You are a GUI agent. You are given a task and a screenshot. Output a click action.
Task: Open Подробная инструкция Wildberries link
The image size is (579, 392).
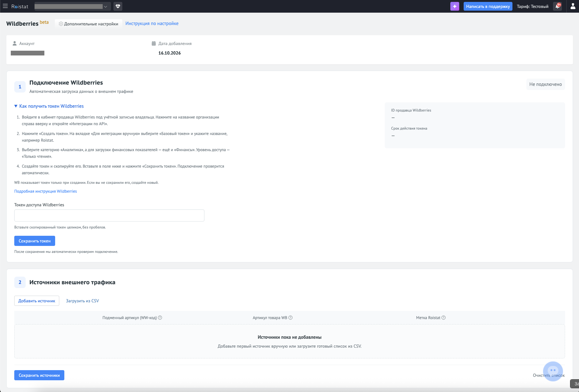(x=46, y=191)
